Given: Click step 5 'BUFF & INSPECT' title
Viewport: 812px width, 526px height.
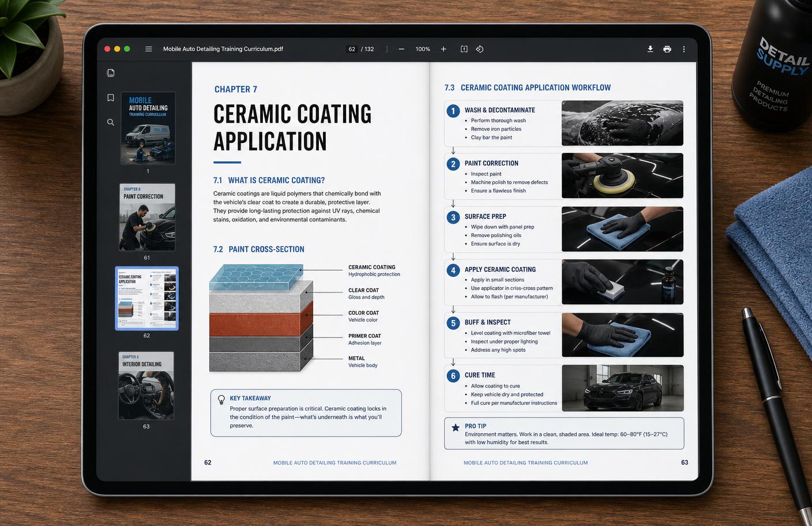Looking at the screenshot, I should tap(488, 322).
